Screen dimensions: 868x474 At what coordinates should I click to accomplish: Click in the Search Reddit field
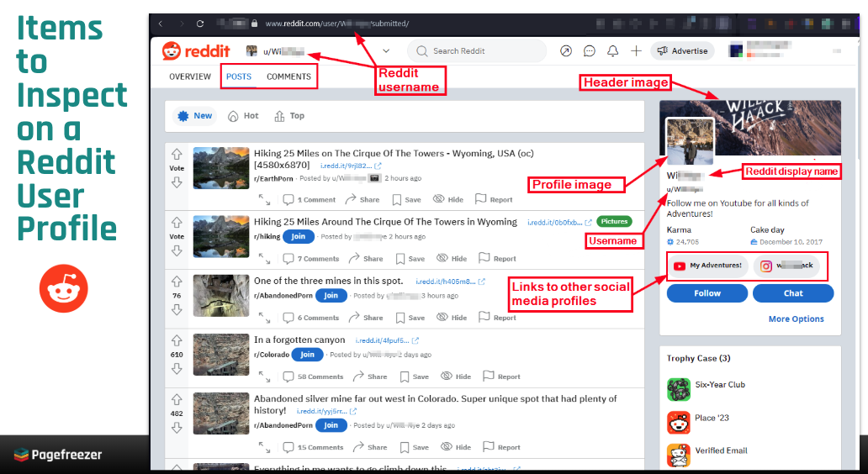pyautogui.click(x=479, y=51)
